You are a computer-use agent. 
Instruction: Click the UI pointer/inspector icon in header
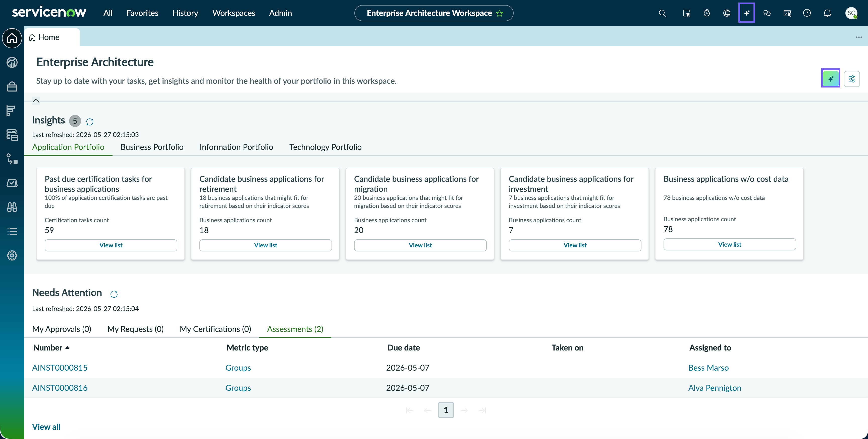coord(686,13)
